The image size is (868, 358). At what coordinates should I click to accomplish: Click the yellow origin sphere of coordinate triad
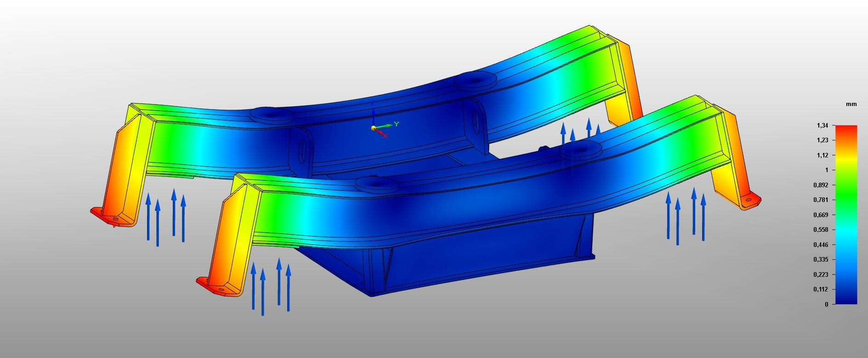click(x=374, y=128)
